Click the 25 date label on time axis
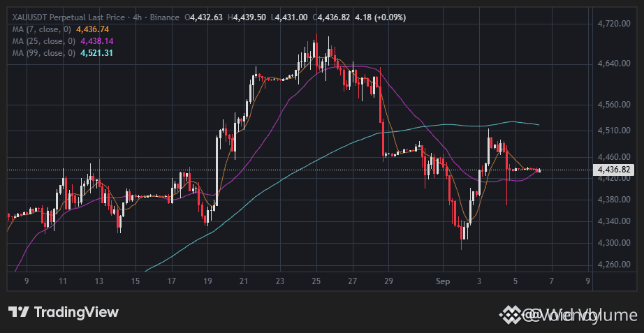 click(316, 281)
